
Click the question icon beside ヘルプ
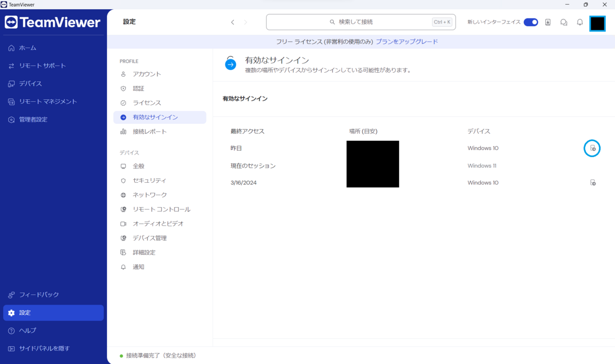point(11,331)
